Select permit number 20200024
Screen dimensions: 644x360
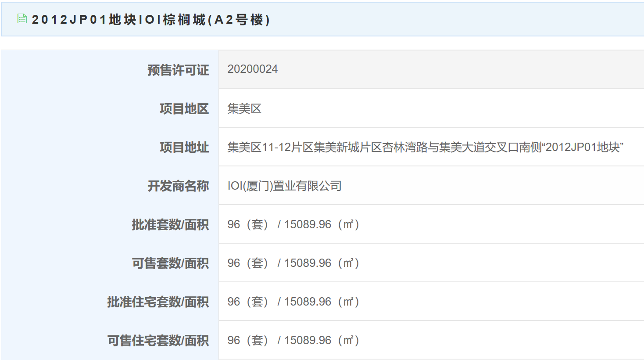pos(253,69)
